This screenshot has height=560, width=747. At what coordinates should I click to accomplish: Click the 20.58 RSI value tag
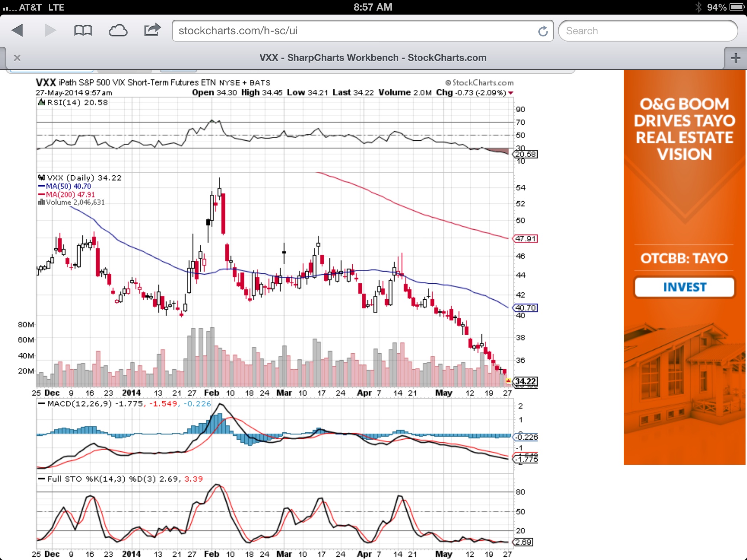(x=525, y=154)
